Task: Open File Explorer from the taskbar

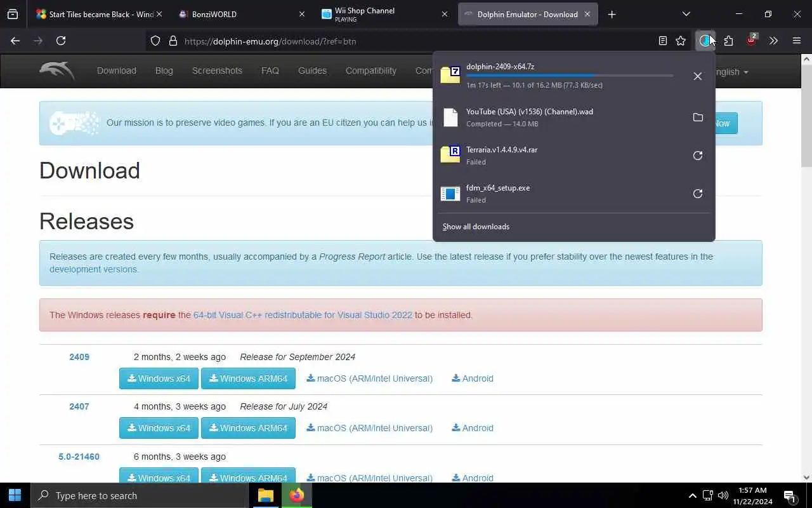Action: [x=266, y=495]
